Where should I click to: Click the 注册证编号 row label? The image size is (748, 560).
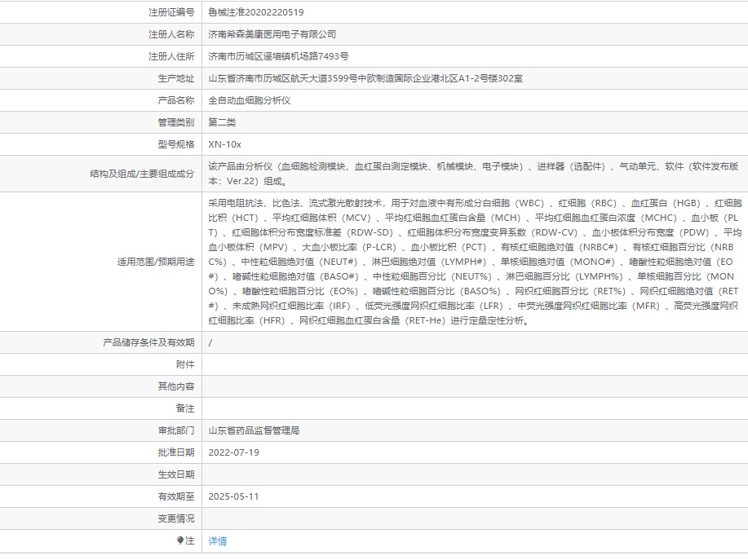[x=171, y=12]
